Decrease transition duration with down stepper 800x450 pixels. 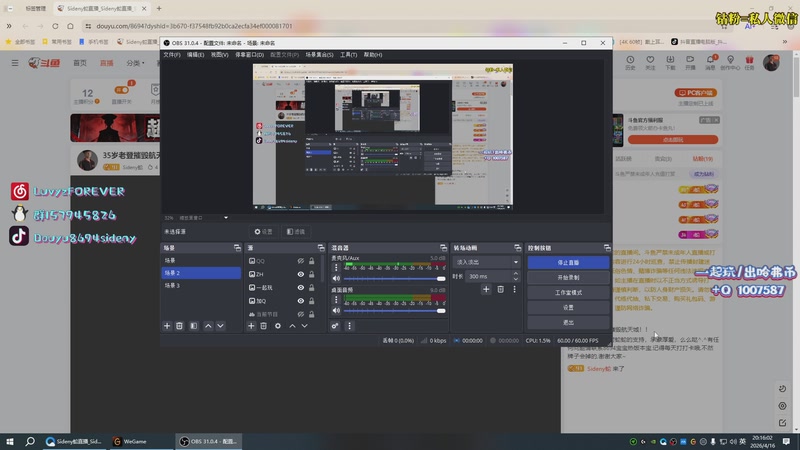pyautogui.click(x=516, y=279)
